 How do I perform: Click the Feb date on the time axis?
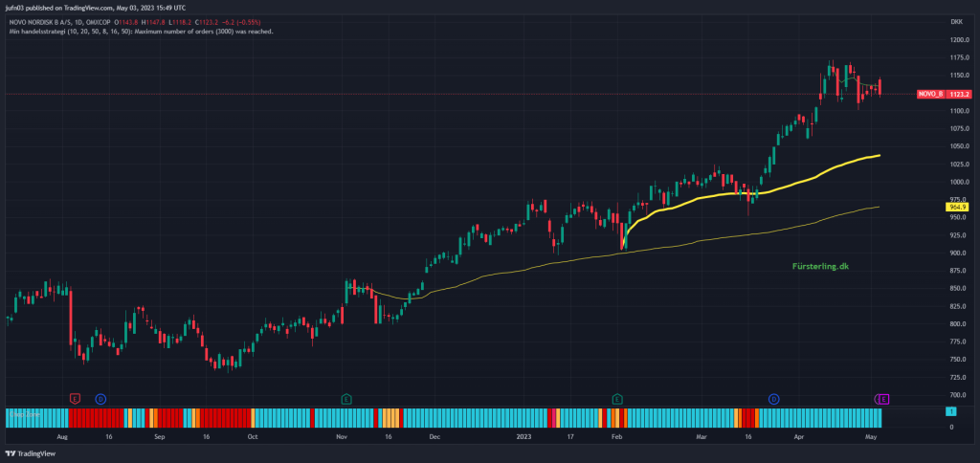615,438
